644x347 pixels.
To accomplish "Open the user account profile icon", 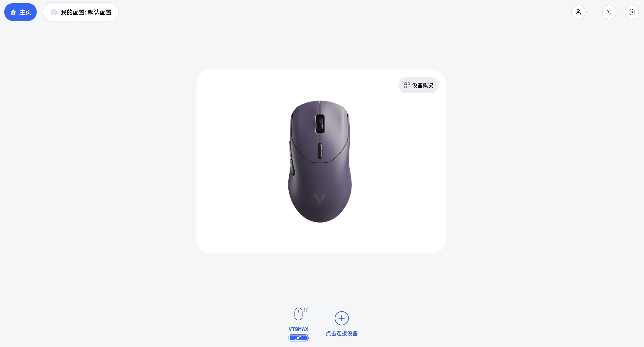I will coord(578,12).
